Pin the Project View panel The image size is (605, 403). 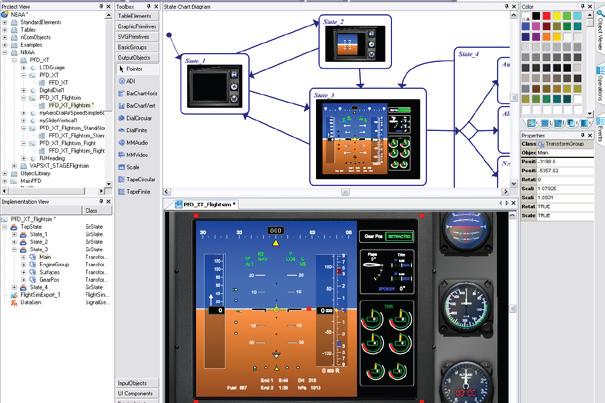[100, 5]
